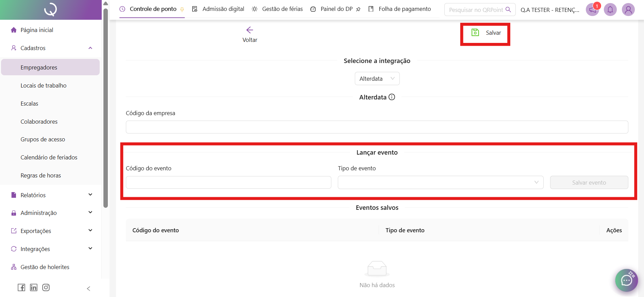
Task: Open the announcements megaphone icon
Action: pos(592,10)
